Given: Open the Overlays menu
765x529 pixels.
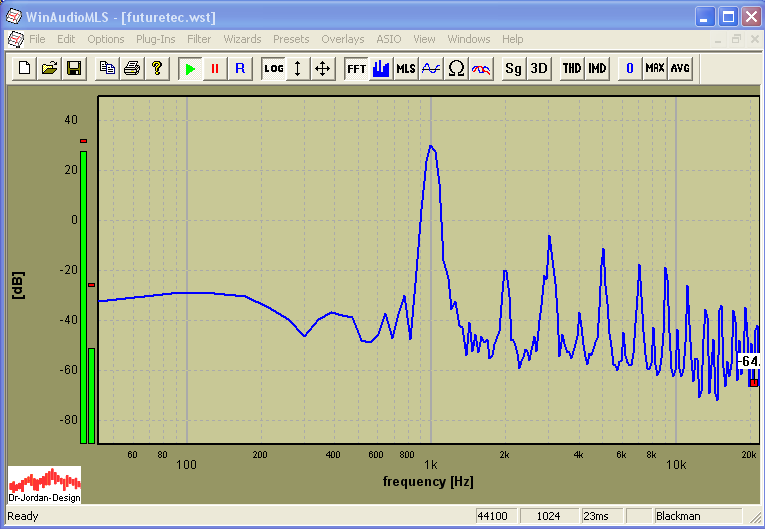Looking at the screenshot, I should pos(343,39).
